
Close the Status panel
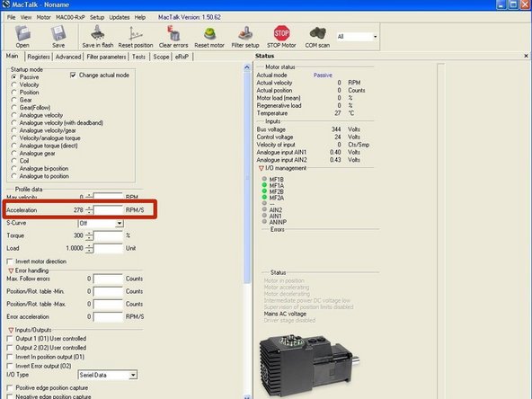526,56
